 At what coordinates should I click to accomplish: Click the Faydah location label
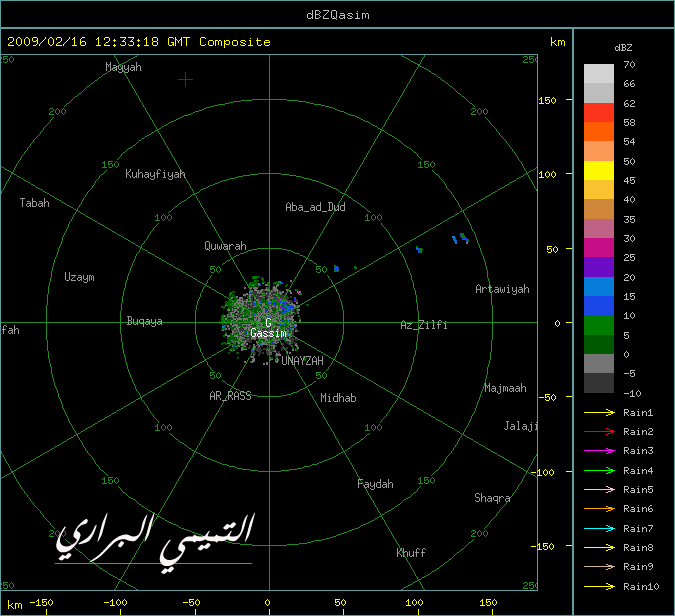pos(375,484)
